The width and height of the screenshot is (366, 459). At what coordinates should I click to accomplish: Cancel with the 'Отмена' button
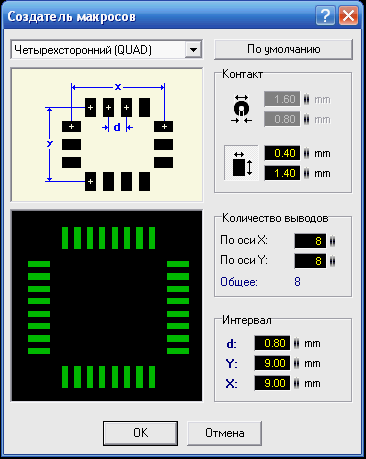224,433
